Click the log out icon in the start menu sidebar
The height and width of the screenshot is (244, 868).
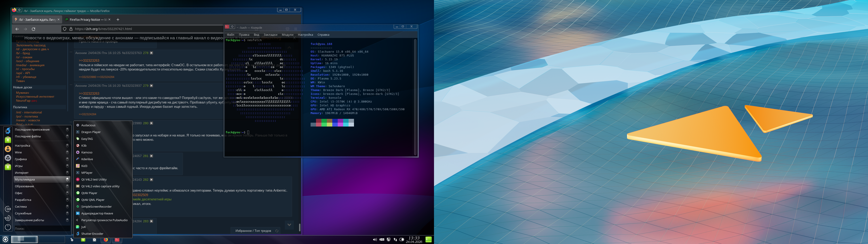click(x=8, y=209)
